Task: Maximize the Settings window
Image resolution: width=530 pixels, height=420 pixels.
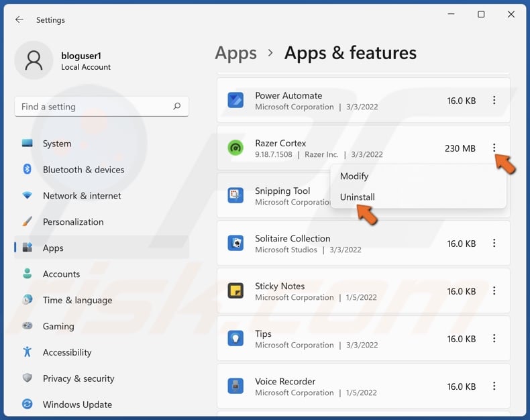Action: (x=480, y=14)
